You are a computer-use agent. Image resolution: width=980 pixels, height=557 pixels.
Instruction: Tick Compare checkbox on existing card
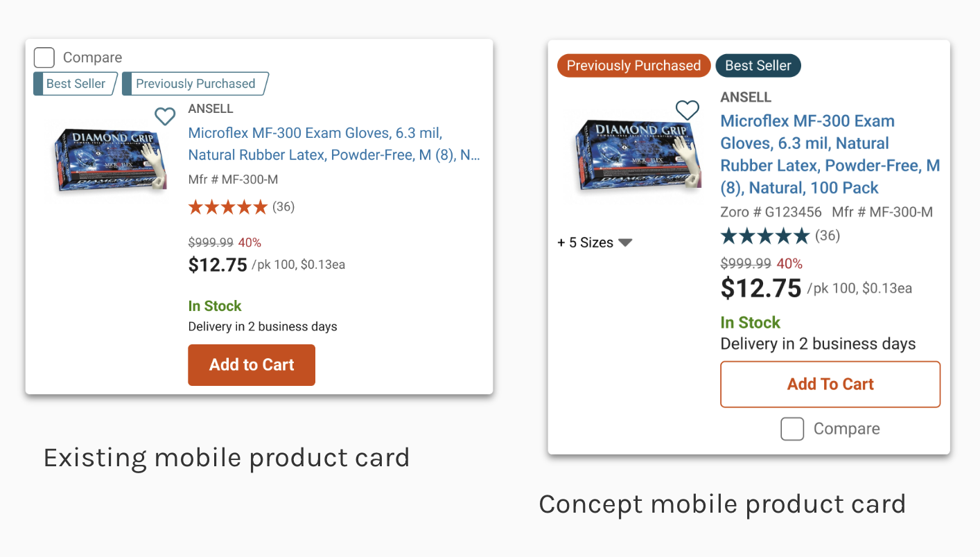[x=44, y=58]
